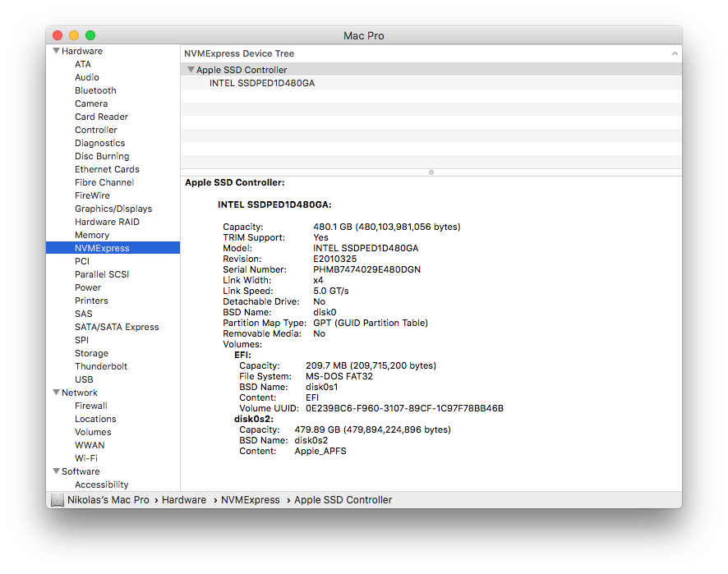Open the FireWire category

[x=92, y=195]
